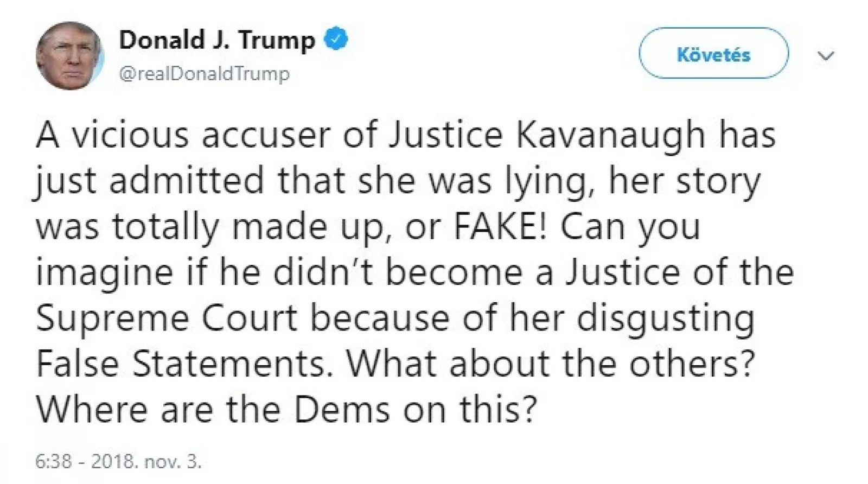This screenshot has width=868, height=484.
Task: Click the word imagine in the tweet
Action: click(104, 272)
